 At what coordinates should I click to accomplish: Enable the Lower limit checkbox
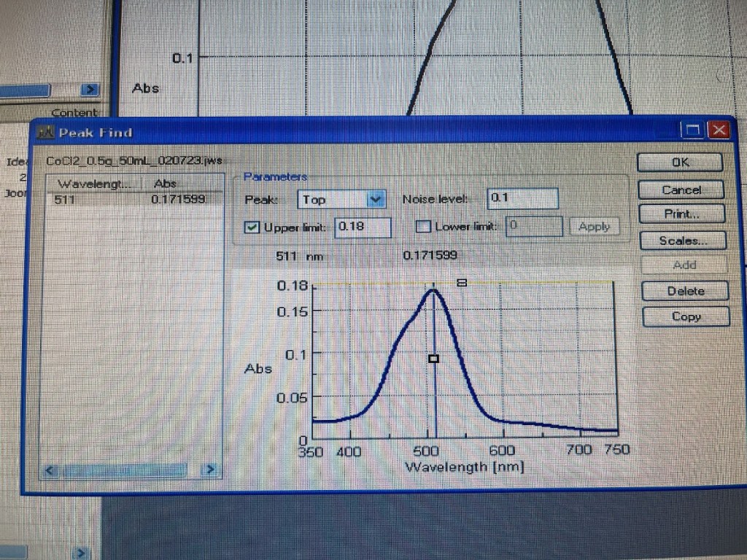point(422,227)
